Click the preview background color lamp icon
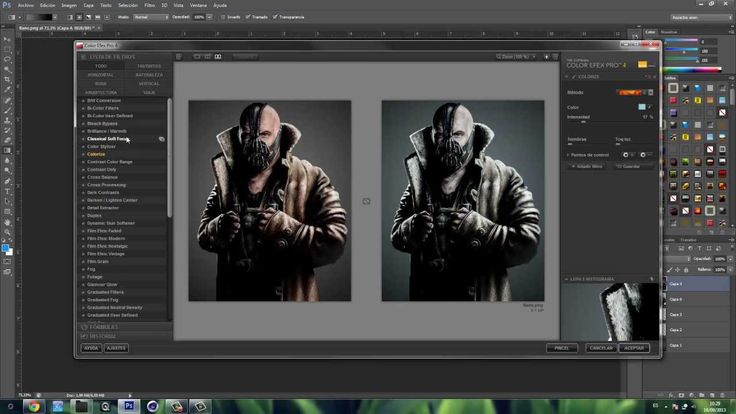The width and height of the screenshot is (736, 414). [x=546, y=56]
